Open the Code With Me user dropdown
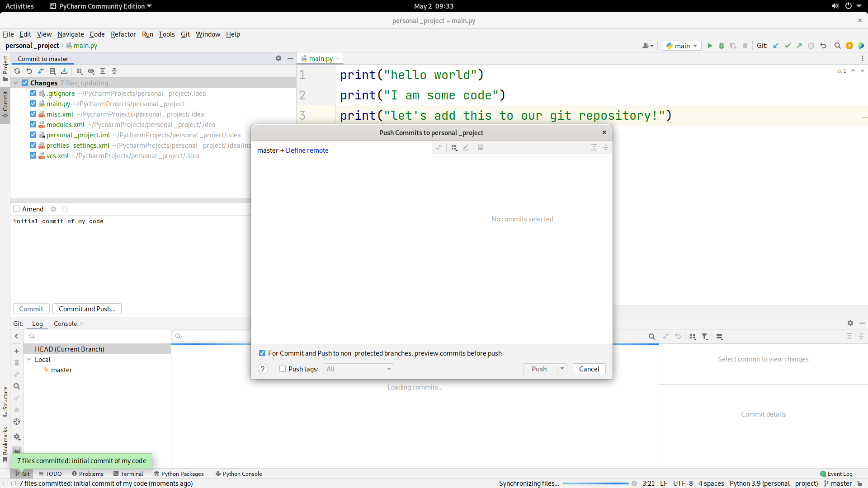 (x=648, y=46)
